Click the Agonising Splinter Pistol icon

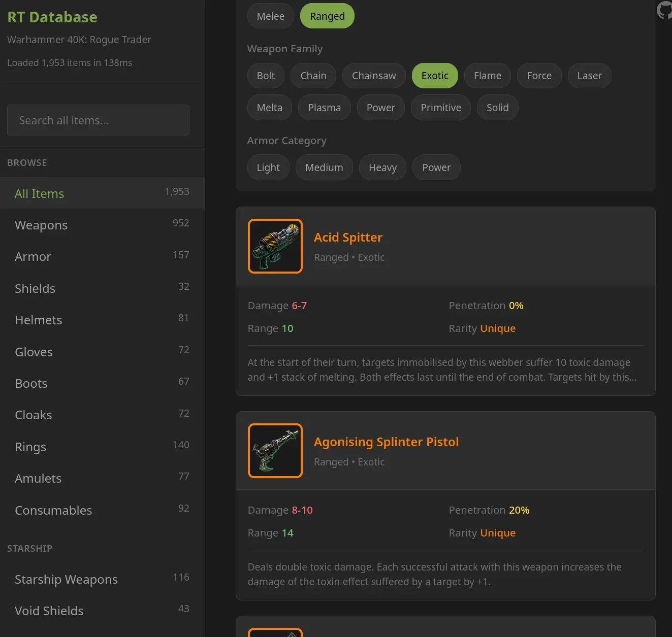click(275, 451)
